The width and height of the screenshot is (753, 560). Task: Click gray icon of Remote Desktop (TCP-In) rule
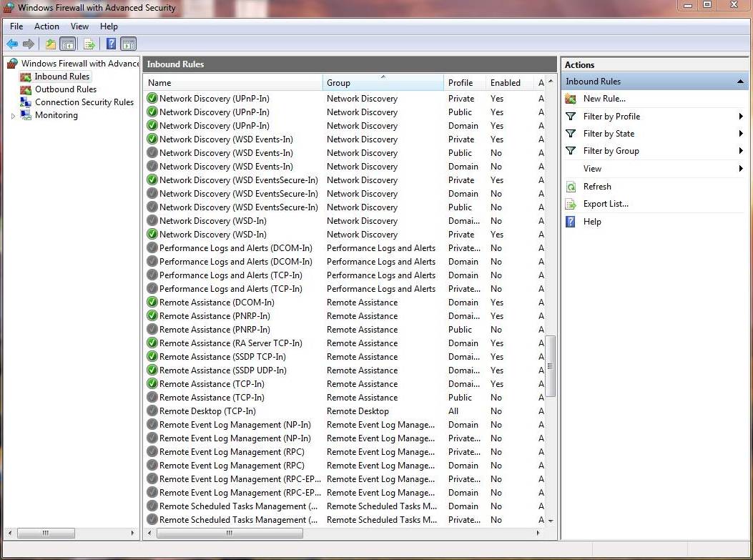point(152,411)
